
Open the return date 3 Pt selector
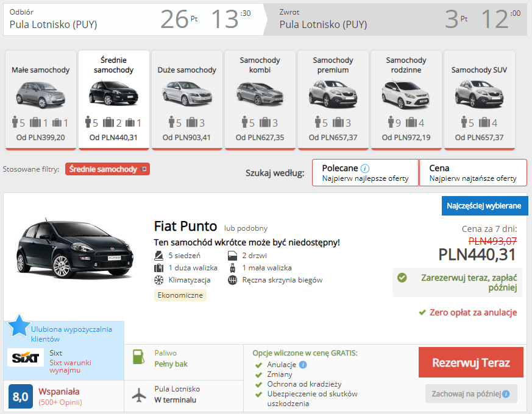point(456,19)
